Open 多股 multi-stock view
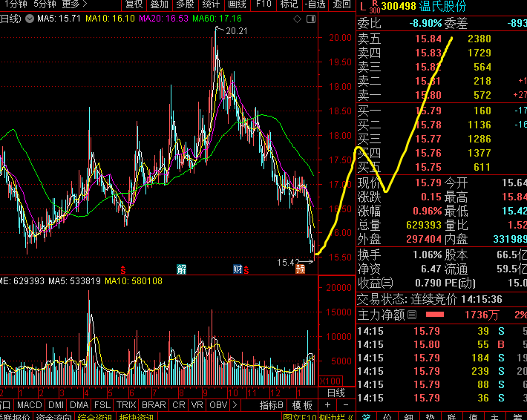The height and width of the screenshot is (420, 527). pyautogui.click(x=185, y=4)
